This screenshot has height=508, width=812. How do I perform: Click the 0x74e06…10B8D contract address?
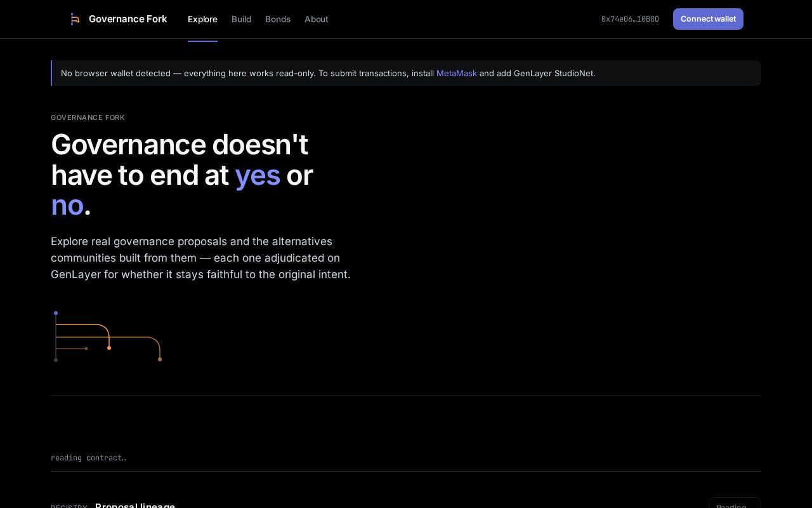tap(630, 19)
